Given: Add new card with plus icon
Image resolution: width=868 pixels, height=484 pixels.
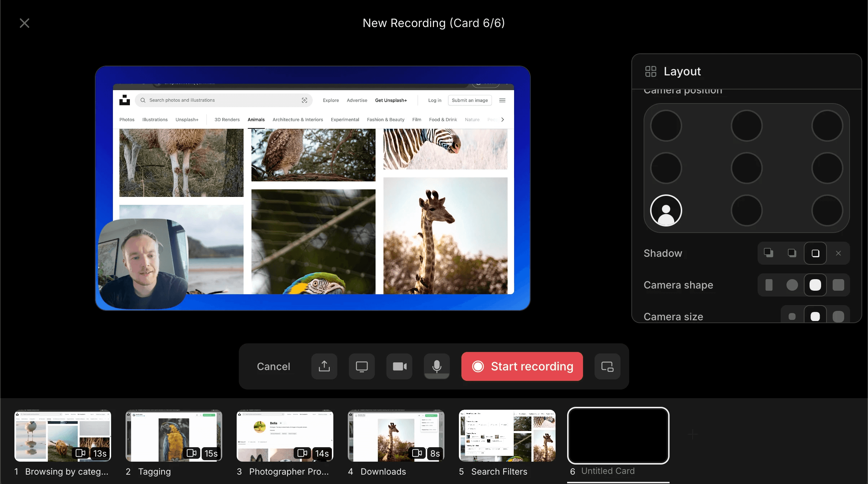Looking at the screenshot, I should (692, 434).
